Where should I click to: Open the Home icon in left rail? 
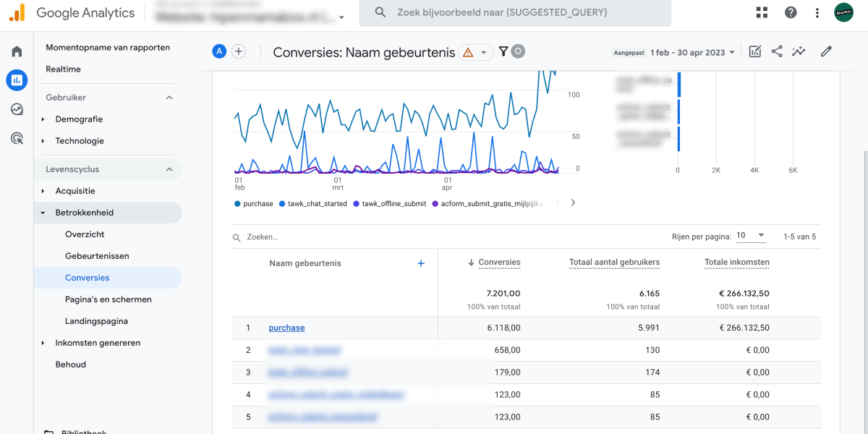[17, 51]
